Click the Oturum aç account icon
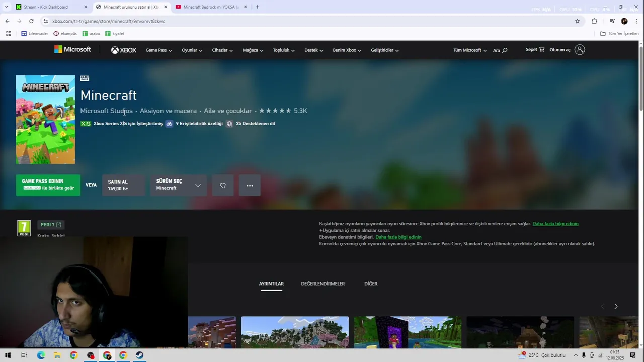 [x=580, y=50]
